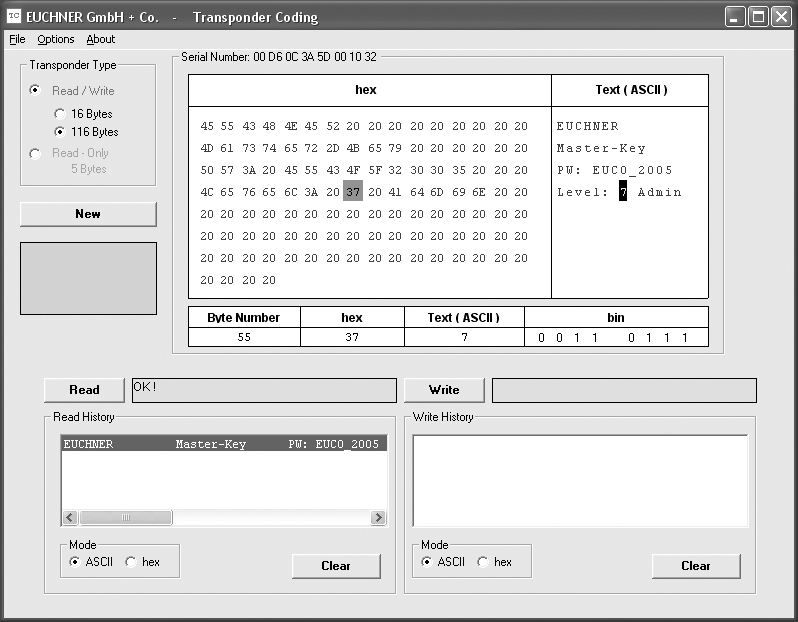This screenshot has height=622, width=798.
Task: Clear the Write History list
Action: [696, 566]
